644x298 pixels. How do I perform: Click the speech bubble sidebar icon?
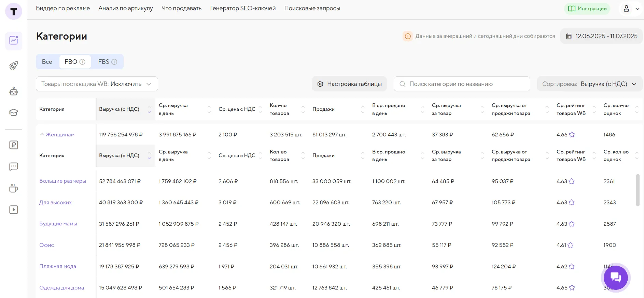click(x=14, y=167)
